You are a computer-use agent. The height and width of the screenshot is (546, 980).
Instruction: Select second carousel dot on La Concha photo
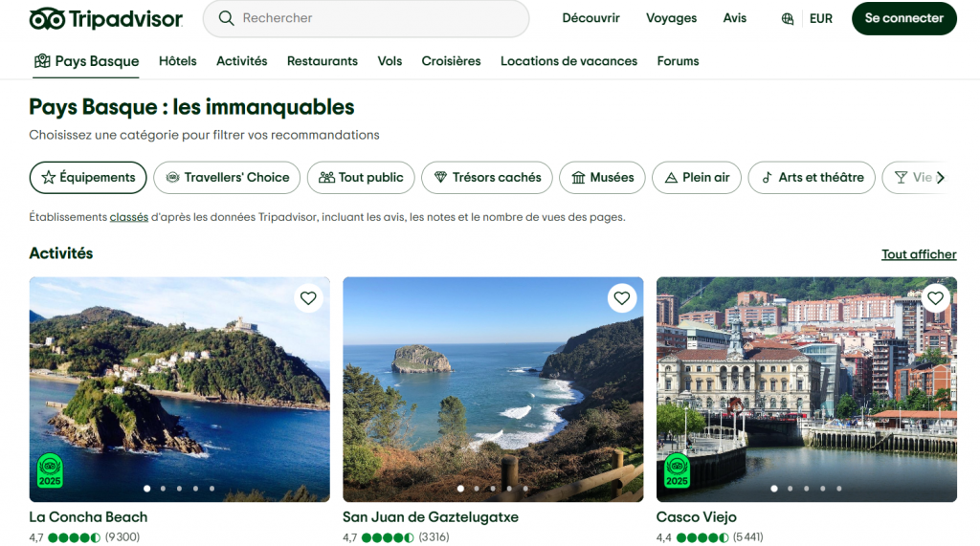[164, 489]
